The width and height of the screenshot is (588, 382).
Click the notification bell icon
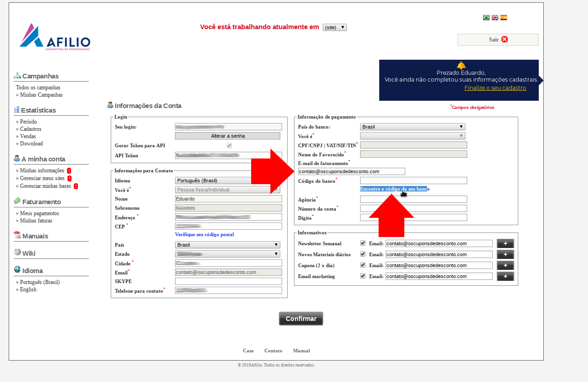click(x=461, y=65)
